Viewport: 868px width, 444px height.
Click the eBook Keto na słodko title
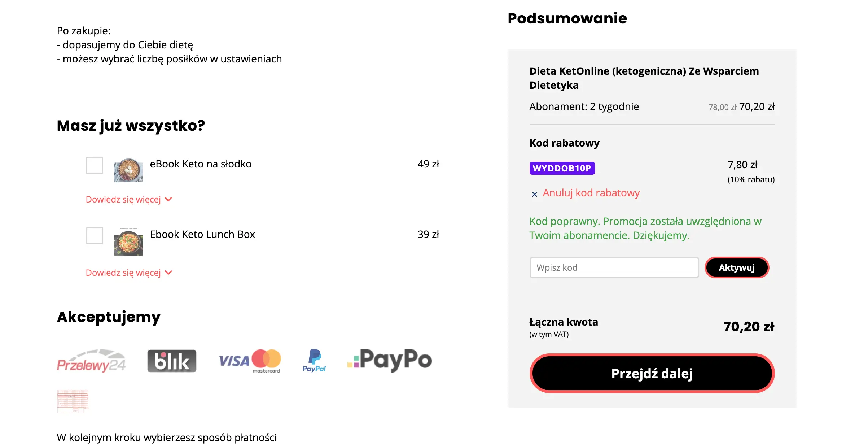click(201, 164)
